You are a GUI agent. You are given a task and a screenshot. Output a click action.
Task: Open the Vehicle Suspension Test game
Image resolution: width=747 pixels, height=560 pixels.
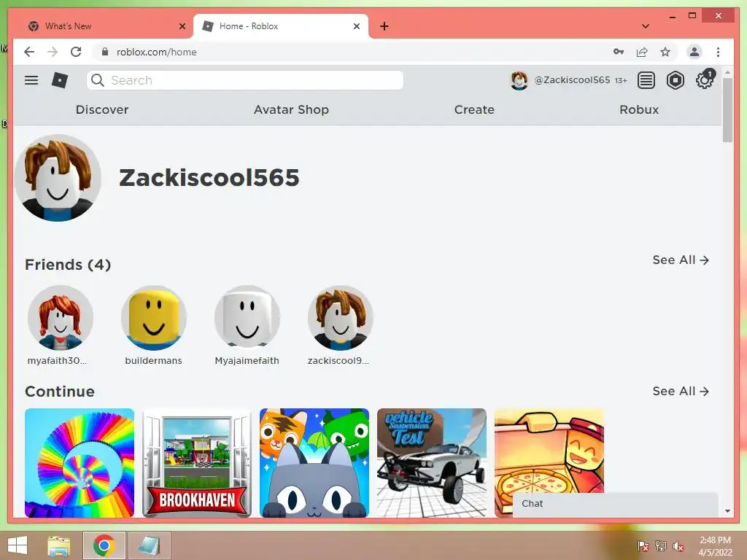(x=432, y=463)
